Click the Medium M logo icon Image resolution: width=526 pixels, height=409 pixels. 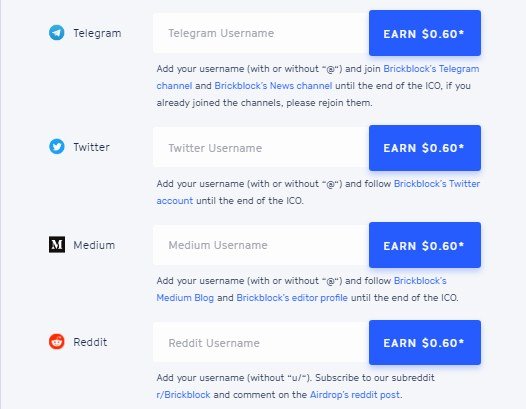[57, 245]
